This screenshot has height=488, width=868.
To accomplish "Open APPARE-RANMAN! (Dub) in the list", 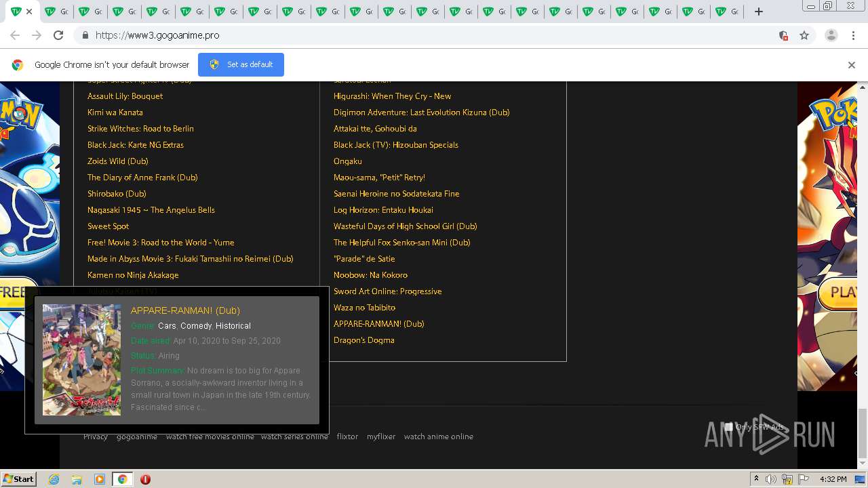I will (378, 324).
